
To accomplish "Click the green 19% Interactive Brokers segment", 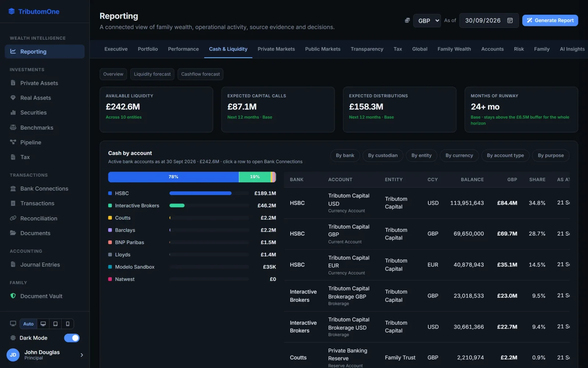I will [255, 177].
